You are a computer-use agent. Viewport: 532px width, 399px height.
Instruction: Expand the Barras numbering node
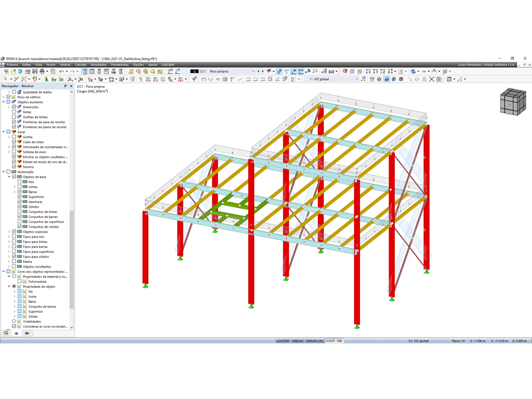[14, 192]
